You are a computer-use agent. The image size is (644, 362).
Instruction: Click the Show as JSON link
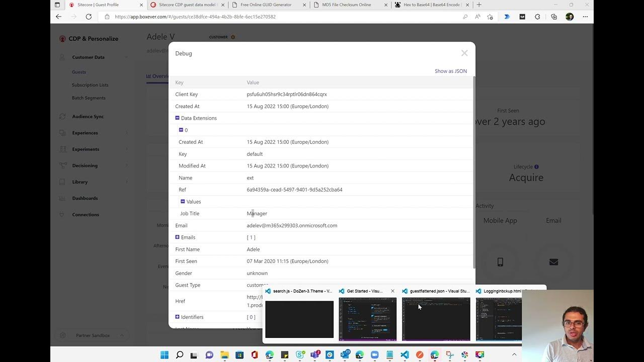pyautogui.click(x=451, y=71)
